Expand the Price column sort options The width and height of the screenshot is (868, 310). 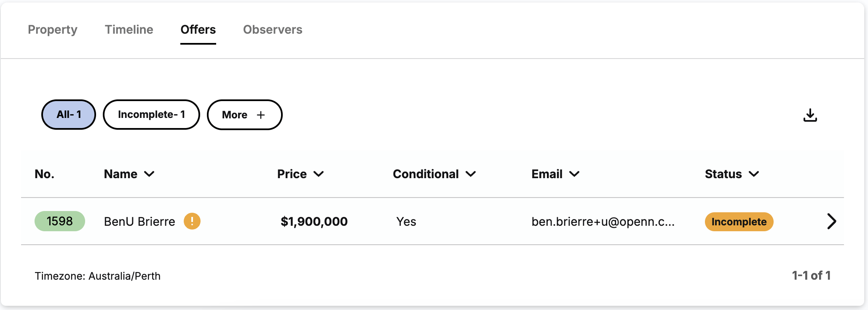coord(319,174)
